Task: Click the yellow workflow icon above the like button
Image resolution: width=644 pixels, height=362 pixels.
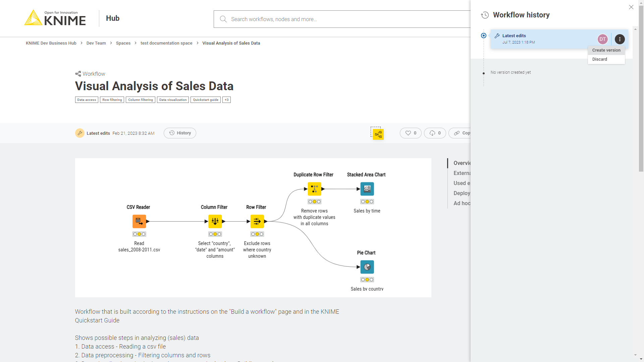Action: pyautogui.click(x=377, y=134)
